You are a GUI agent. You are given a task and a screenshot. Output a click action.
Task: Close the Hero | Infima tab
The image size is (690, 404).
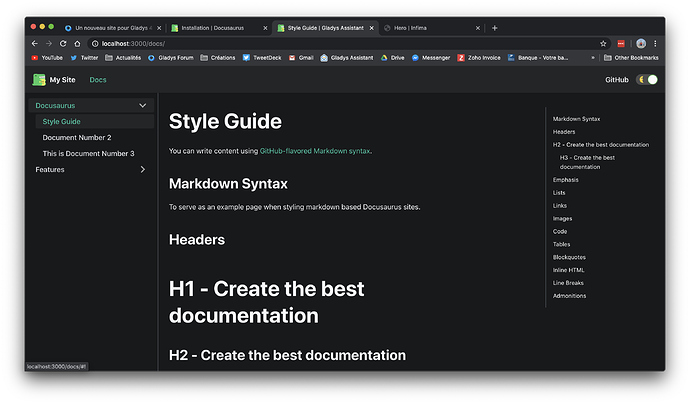(478, 28)
